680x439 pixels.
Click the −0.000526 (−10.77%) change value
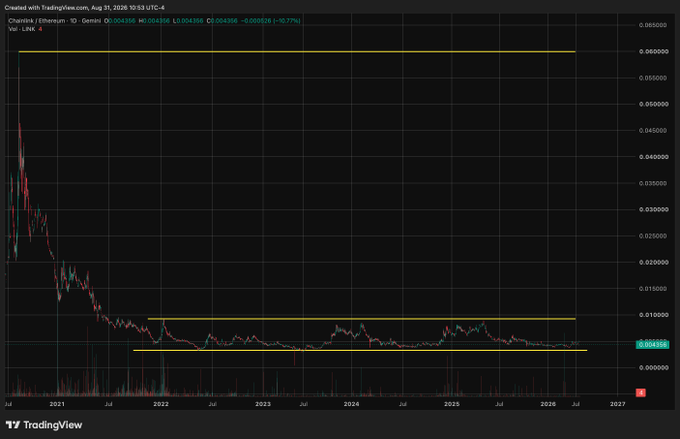point(271,21)
